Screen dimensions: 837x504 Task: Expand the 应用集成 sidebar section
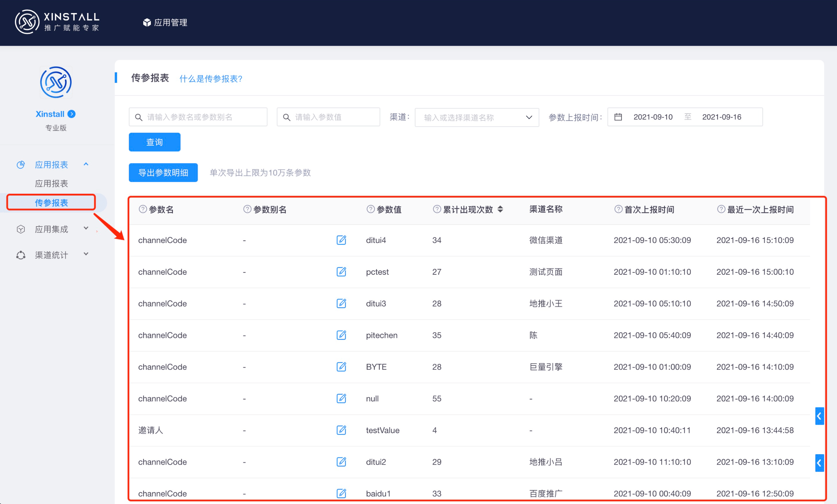pos(86,228)
